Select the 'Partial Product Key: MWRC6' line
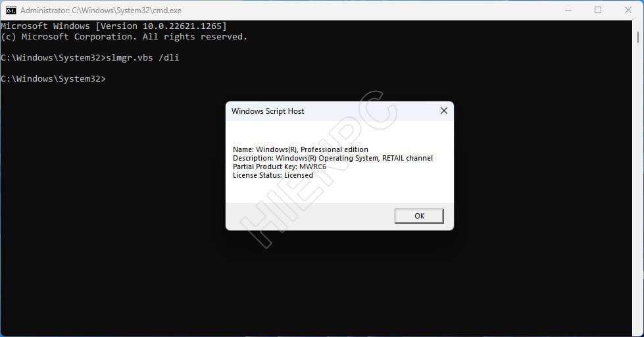Viewport: 644px width, 337px height. pyautogui.click(x=280, y=167)
